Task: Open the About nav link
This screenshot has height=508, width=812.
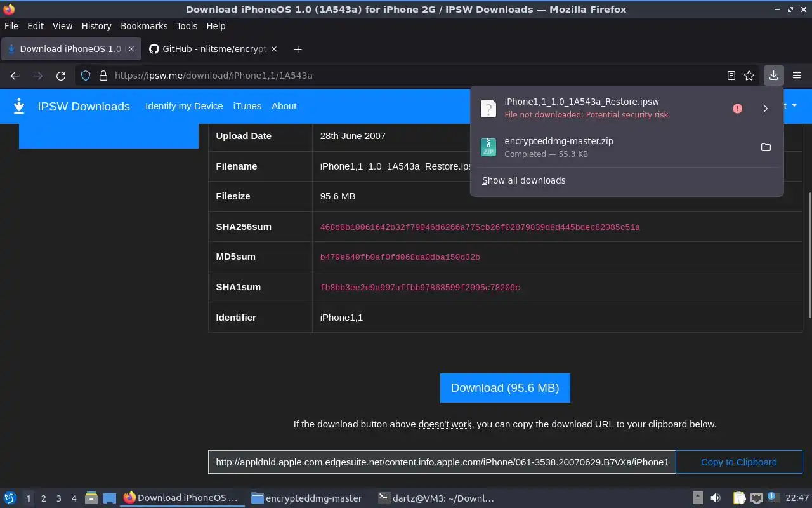Action: point(284,106)
